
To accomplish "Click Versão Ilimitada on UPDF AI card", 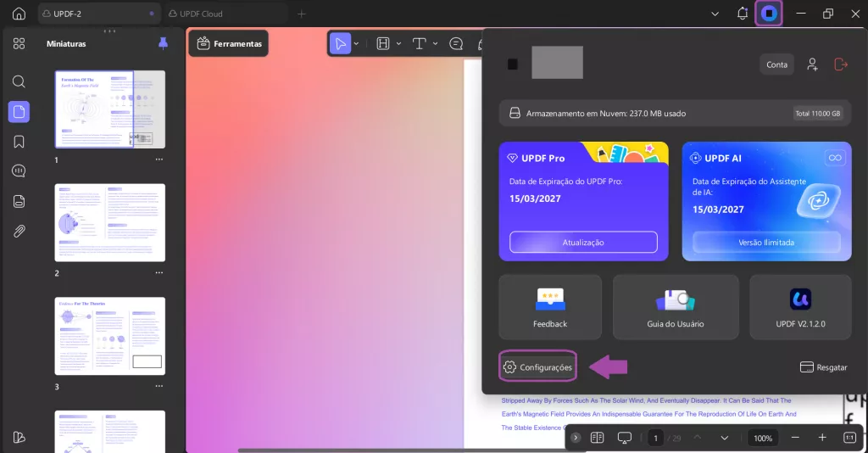I will tap(766, 242).
